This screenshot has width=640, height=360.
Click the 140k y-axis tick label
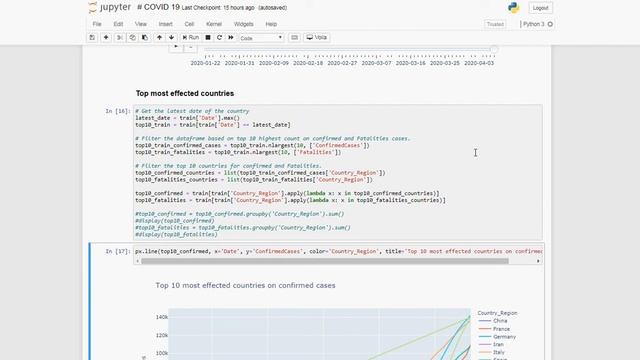(x=162, y=317)
